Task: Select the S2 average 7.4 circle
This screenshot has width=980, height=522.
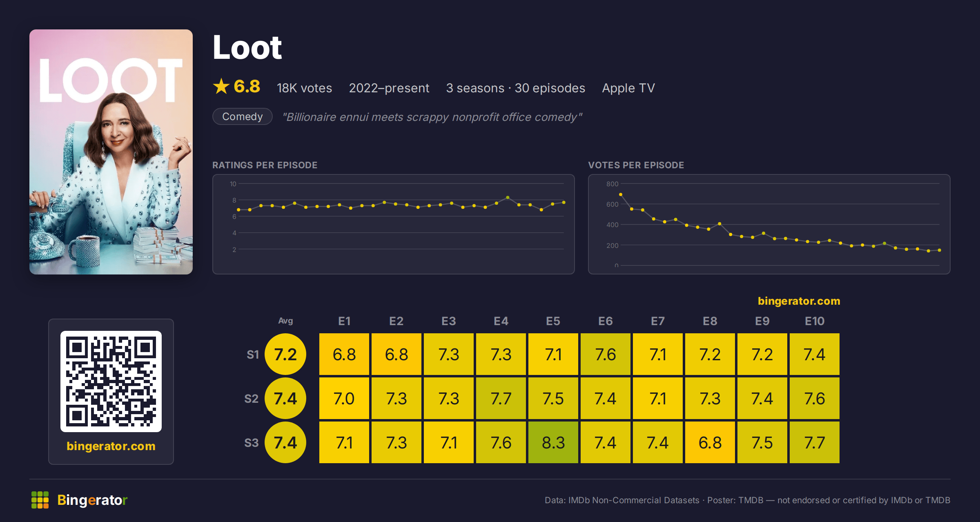Action: [x=285, y=398]
